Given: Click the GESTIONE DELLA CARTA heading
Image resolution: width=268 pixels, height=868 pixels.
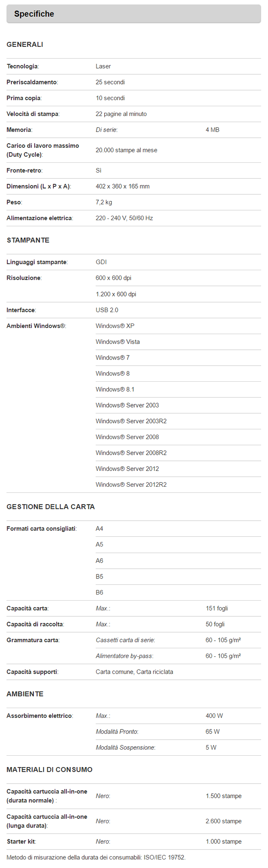Looking at the screenshot, I should pos(50,507).
